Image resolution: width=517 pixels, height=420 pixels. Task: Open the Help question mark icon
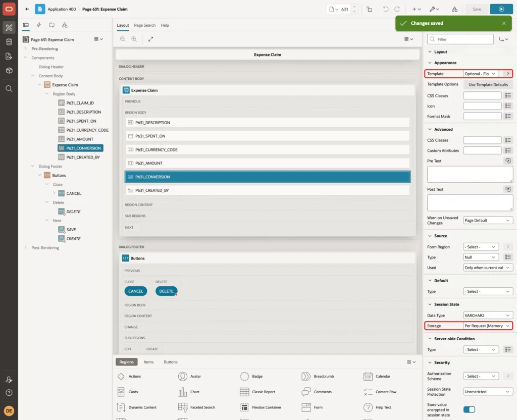[x=9, y=393]
